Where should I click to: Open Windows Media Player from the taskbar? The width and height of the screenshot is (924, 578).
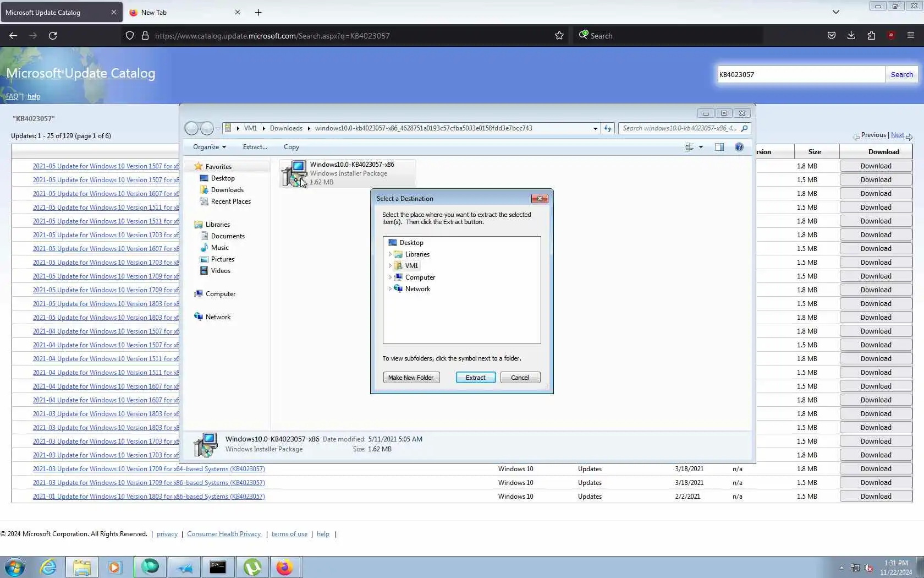tap(114, 567)
